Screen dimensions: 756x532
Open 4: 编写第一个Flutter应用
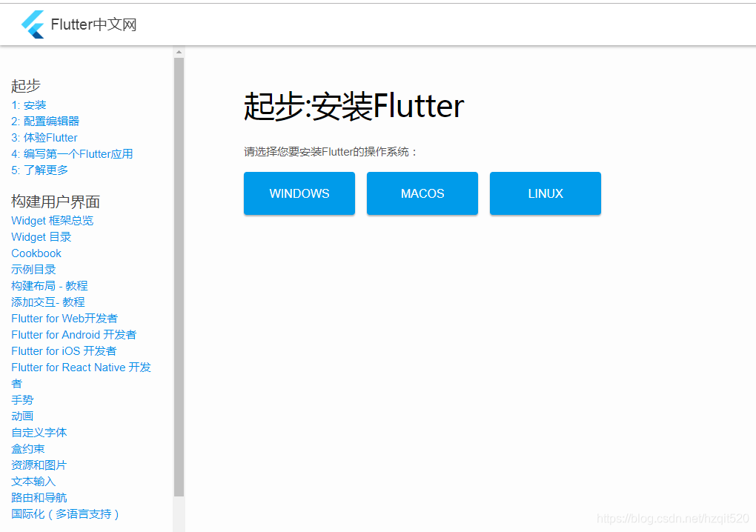[x=72, y=153]
